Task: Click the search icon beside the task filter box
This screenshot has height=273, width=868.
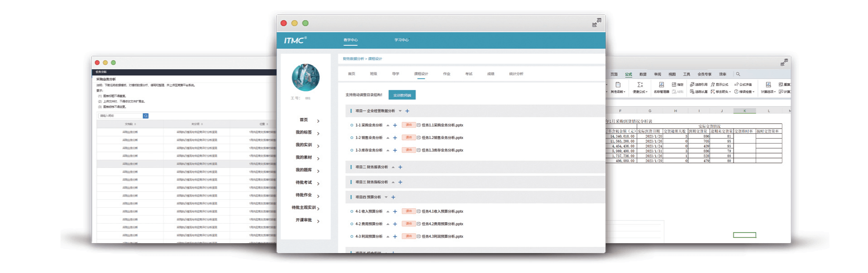Action: coord(146,116)
